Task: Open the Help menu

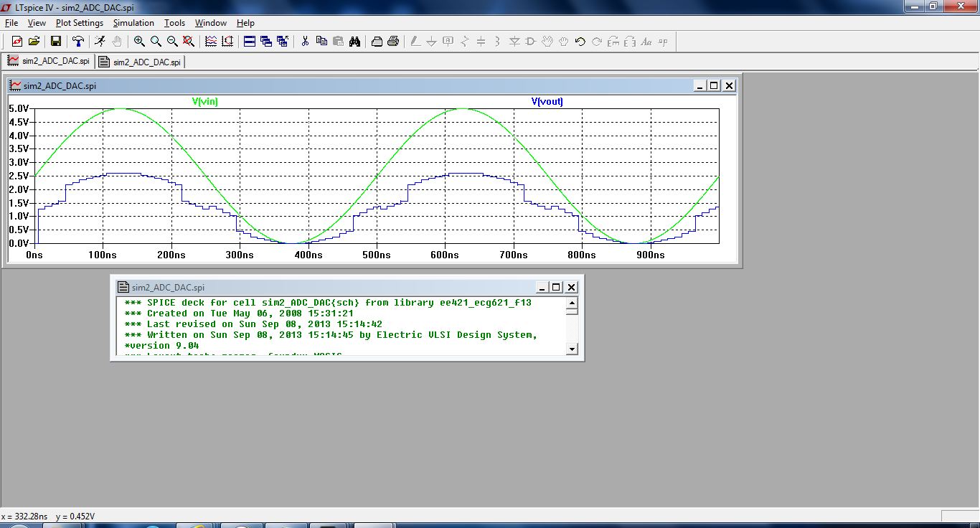Action: pos(245,23)
